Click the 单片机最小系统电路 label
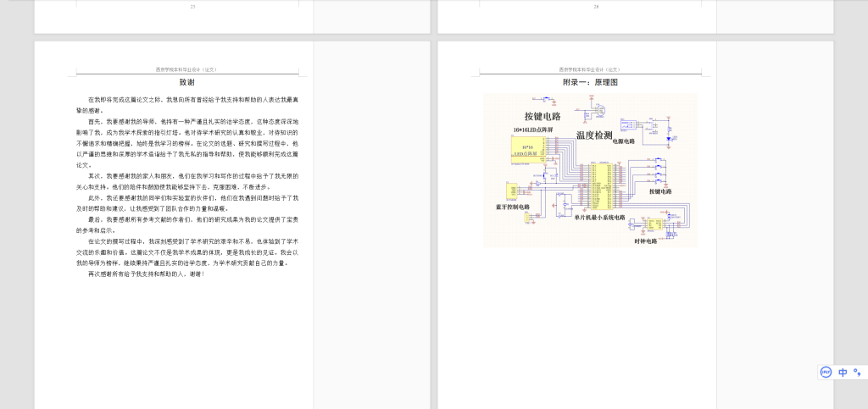The height and width of the screenshot is (409, 868). point(599,218)
